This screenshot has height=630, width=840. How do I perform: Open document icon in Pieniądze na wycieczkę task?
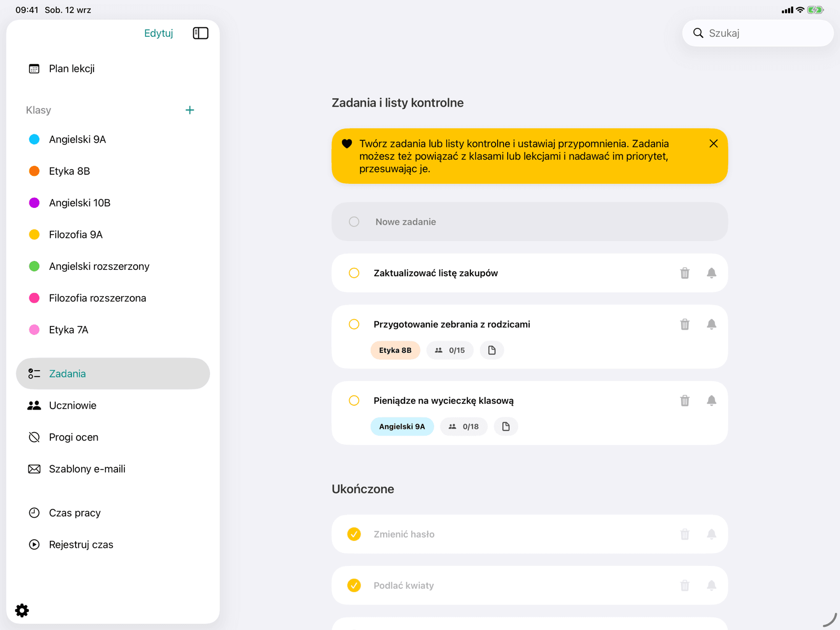[x=506, y=426]
